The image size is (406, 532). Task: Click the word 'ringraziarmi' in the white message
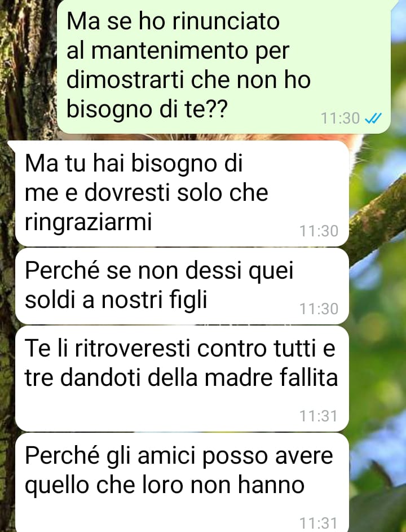88,222
